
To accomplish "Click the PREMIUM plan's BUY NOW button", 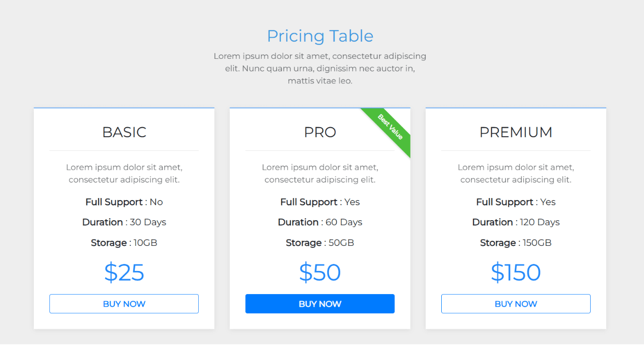I will pos(516,304).
